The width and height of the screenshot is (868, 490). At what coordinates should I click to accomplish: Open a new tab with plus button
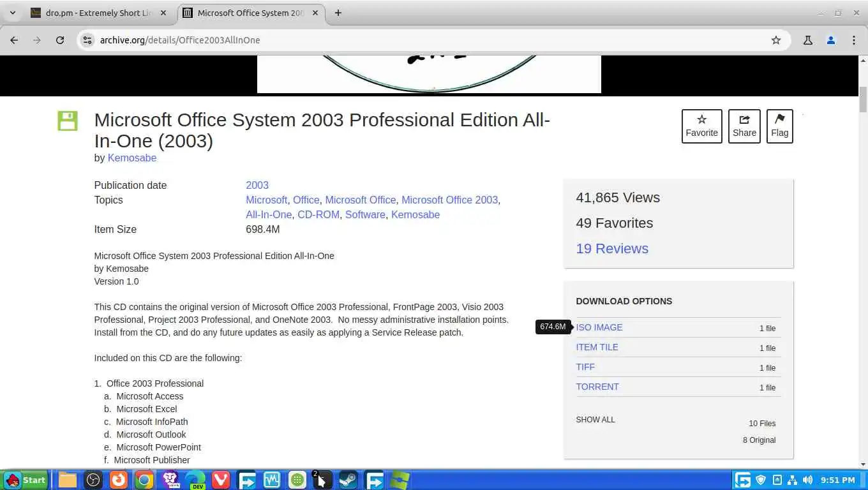pyautogui.click(x=338, y=13)
